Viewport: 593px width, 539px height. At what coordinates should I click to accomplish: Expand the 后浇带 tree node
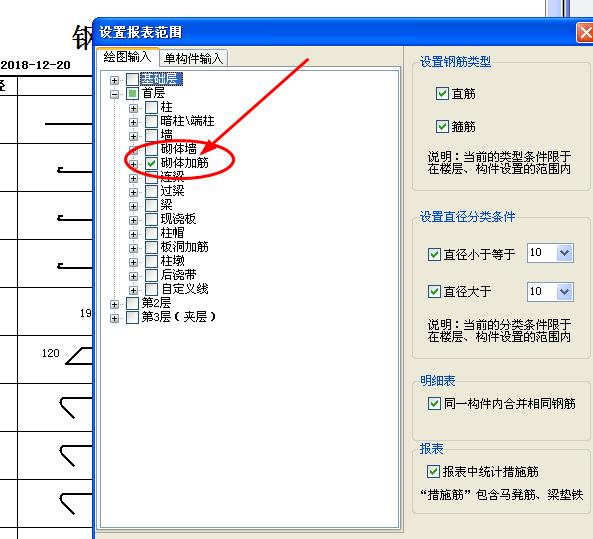[x=133, y=276]
